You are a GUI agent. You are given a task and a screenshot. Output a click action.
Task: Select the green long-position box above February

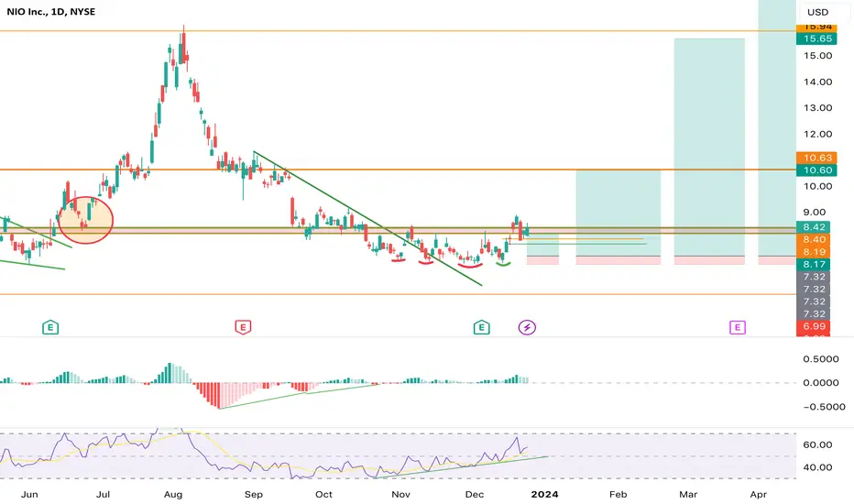[x=619, y=213]
